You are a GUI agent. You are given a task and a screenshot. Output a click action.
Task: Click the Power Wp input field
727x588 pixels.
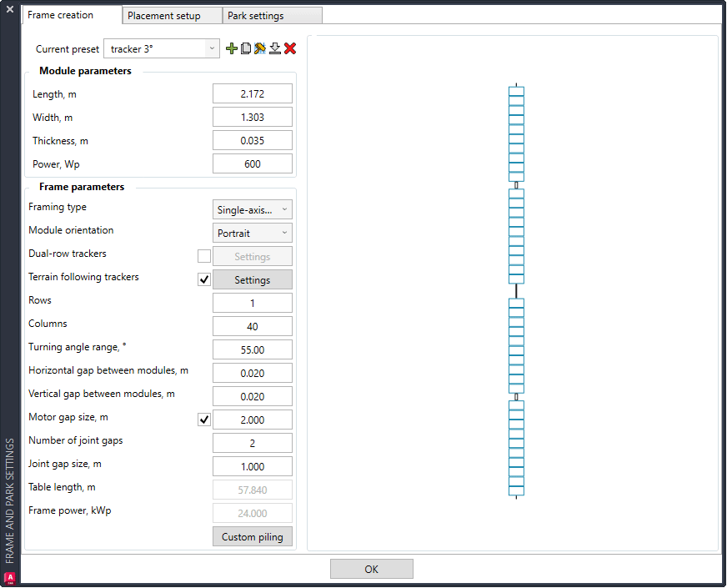[x=253, y=163]
